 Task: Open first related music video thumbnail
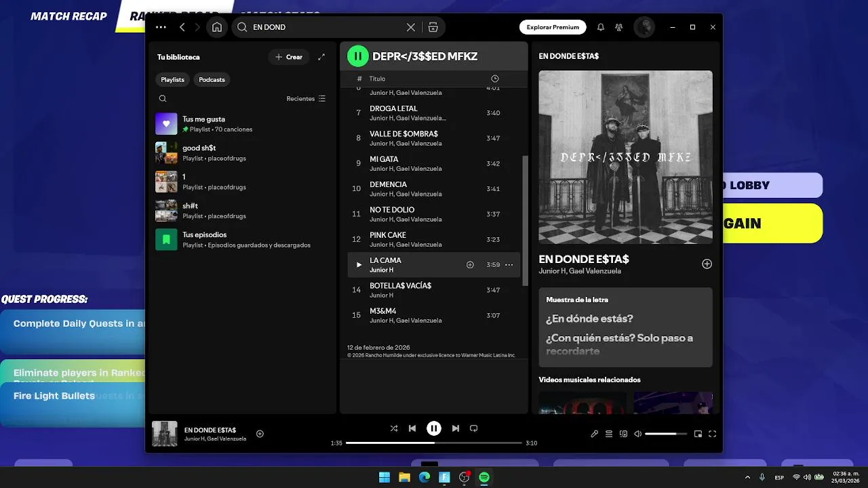click(x=582, y=403)
